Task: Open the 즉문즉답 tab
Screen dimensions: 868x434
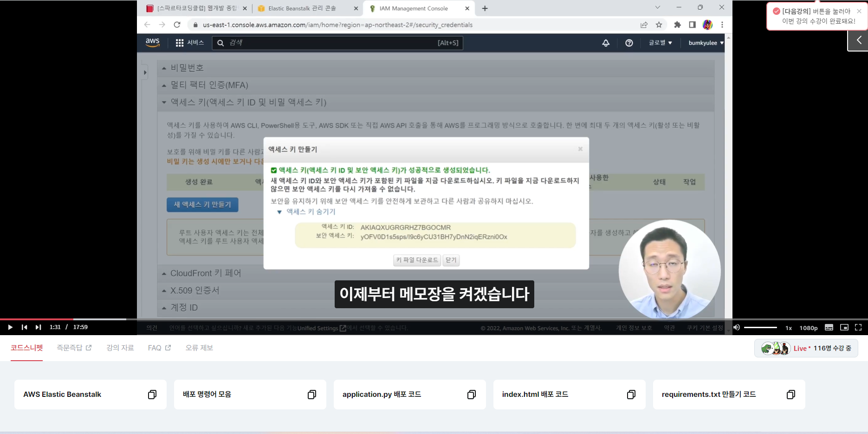Action: [74, 348]
